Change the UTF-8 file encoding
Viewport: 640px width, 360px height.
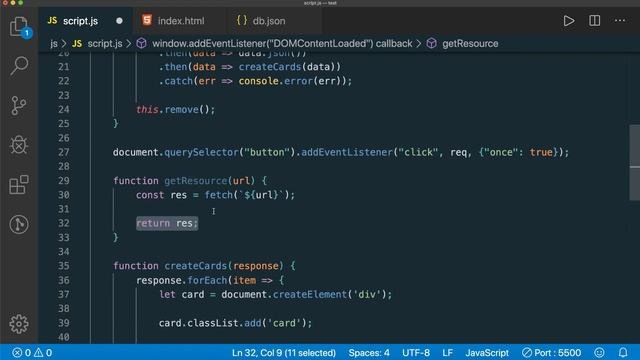416,353
